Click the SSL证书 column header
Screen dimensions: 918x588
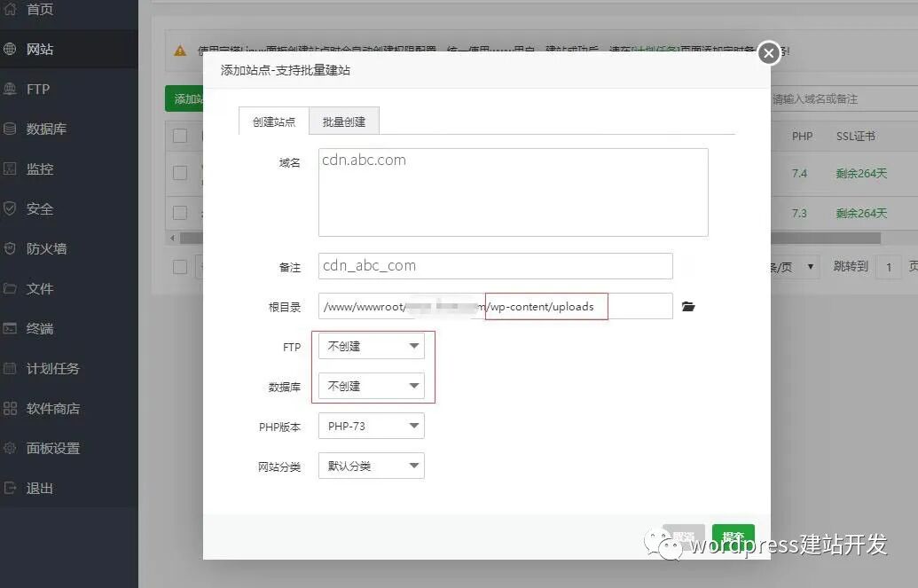coord(855,136)
